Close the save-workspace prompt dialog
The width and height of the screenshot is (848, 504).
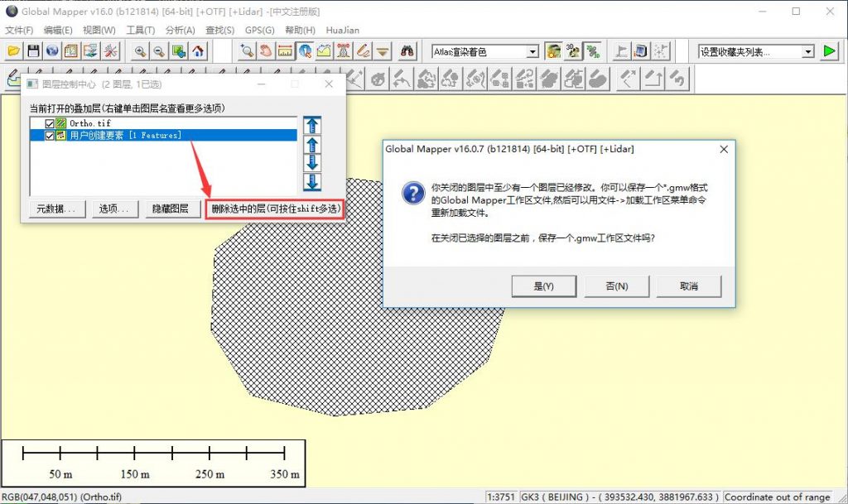(x=724, y=150)
